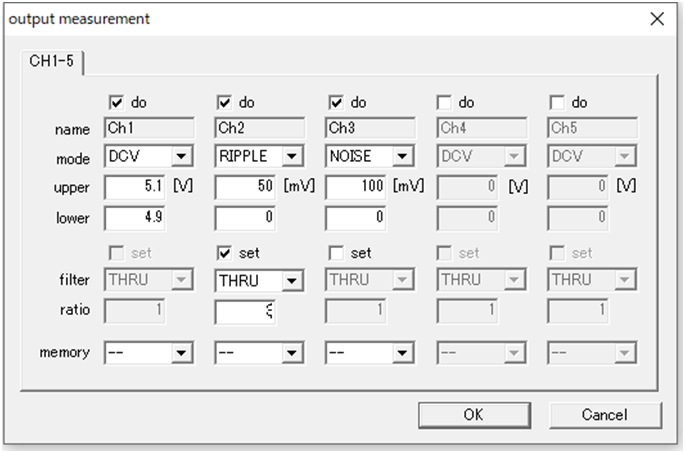Click the Ch1 upper limit field
Screen dimensions: 685x453
(138, 187)
